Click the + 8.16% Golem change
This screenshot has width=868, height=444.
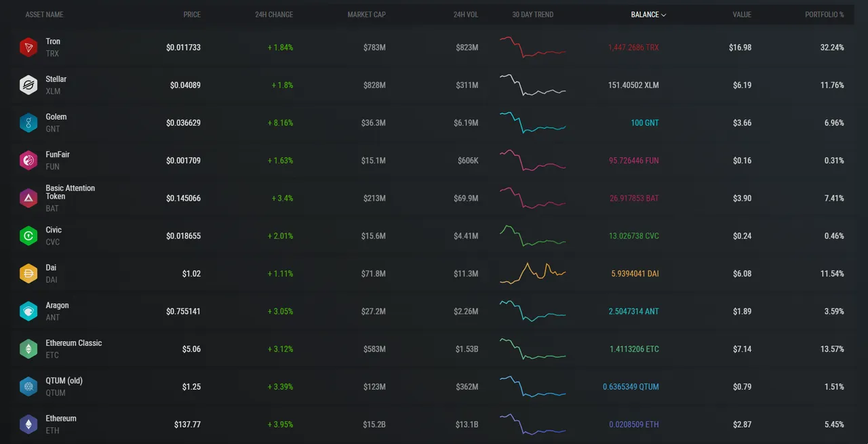[x=280, y=123]
